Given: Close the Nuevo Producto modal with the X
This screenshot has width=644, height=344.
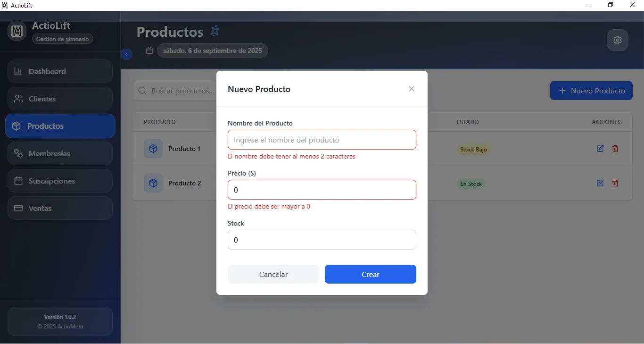Looking at the screenshot, I should tap(411, 89).
